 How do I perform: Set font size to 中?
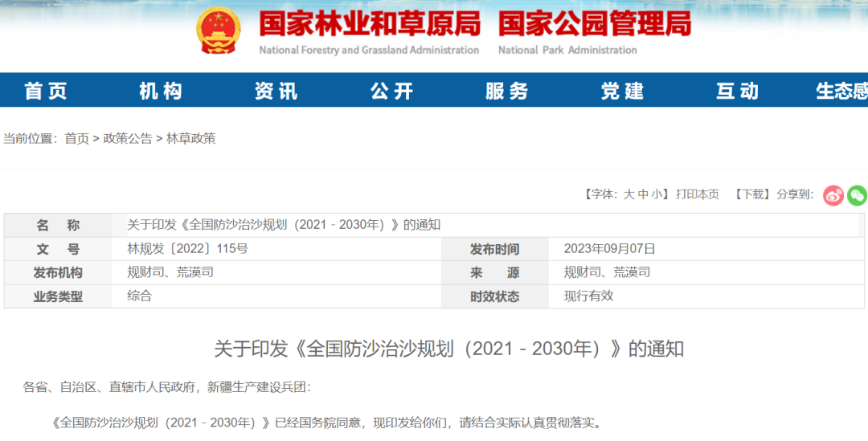(643, 194)
